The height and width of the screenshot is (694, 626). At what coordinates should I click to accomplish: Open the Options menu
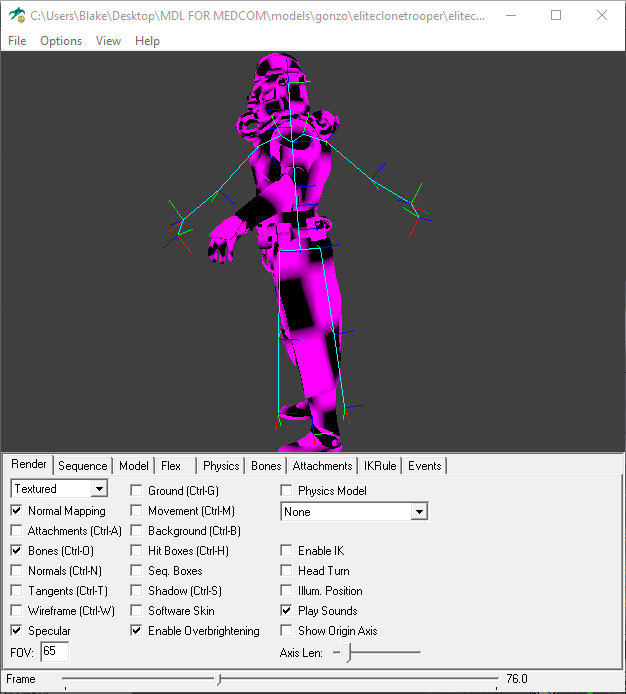coord(61,41)
